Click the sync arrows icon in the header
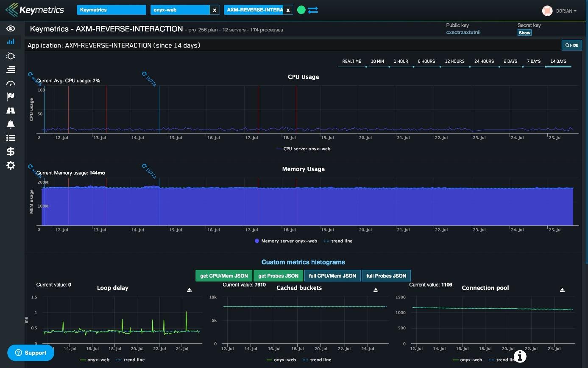The height and width of the screenshot is (368, 588). pos(313,9)
